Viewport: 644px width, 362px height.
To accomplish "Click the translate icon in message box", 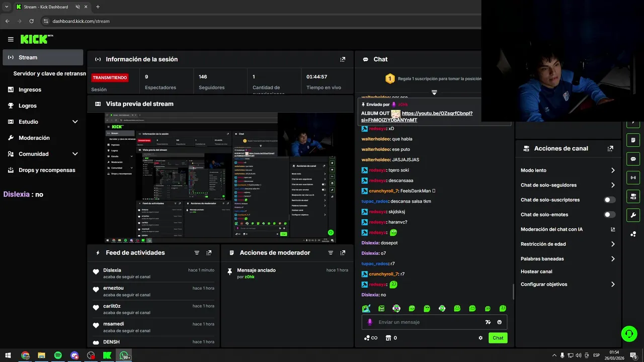I will pos(488,322).
